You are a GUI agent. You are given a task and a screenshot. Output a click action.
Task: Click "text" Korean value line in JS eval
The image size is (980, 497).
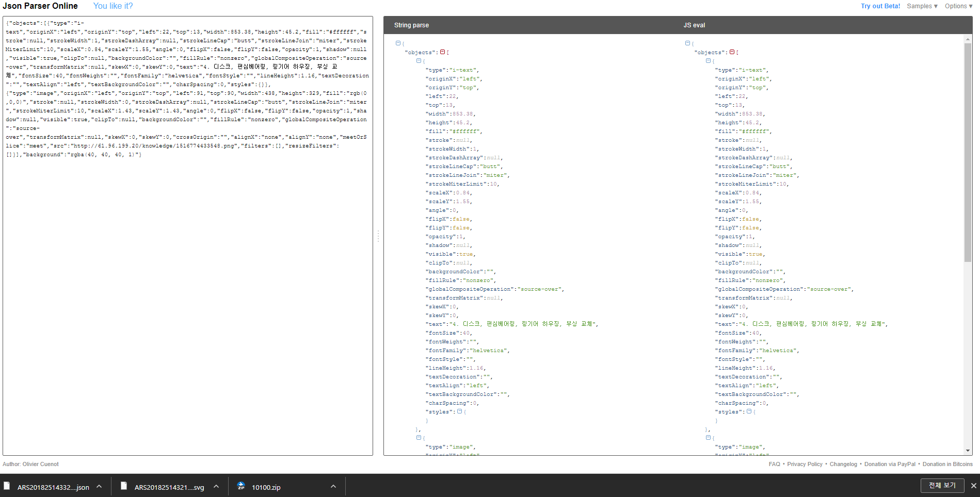(x=801, y=324)
